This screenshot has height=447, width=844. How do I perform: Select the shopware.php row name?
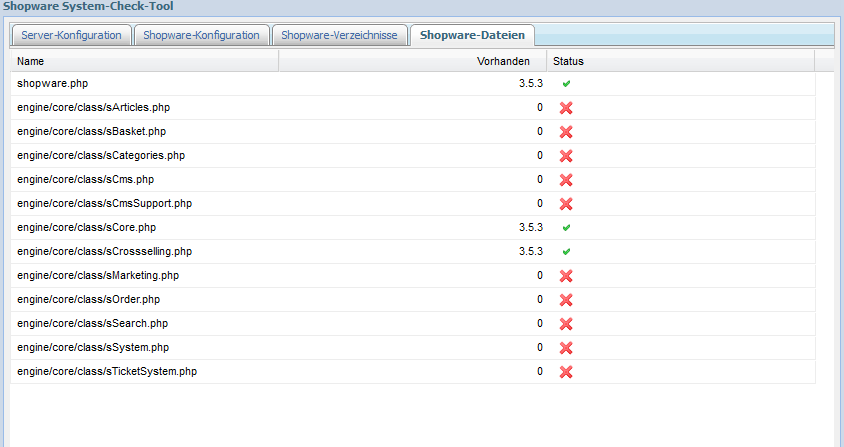(x=52, y=83)
